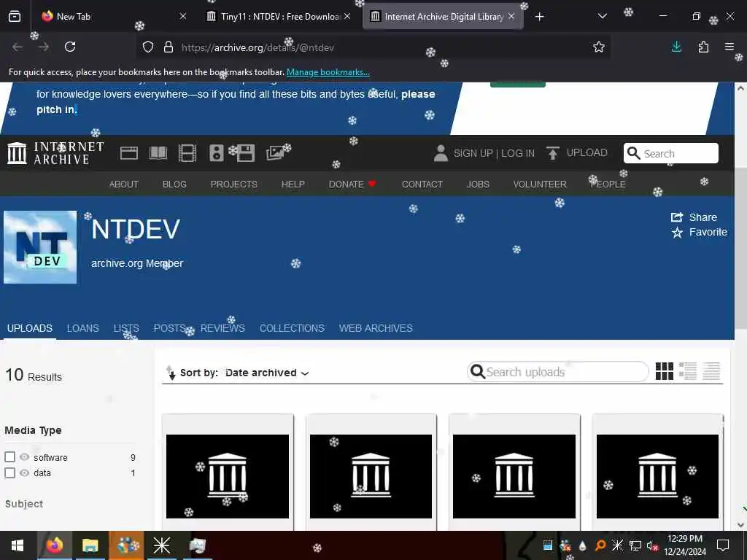Click the top Search archive field
This screenshot has height=560, width=747.
click(x=671, y=153)
